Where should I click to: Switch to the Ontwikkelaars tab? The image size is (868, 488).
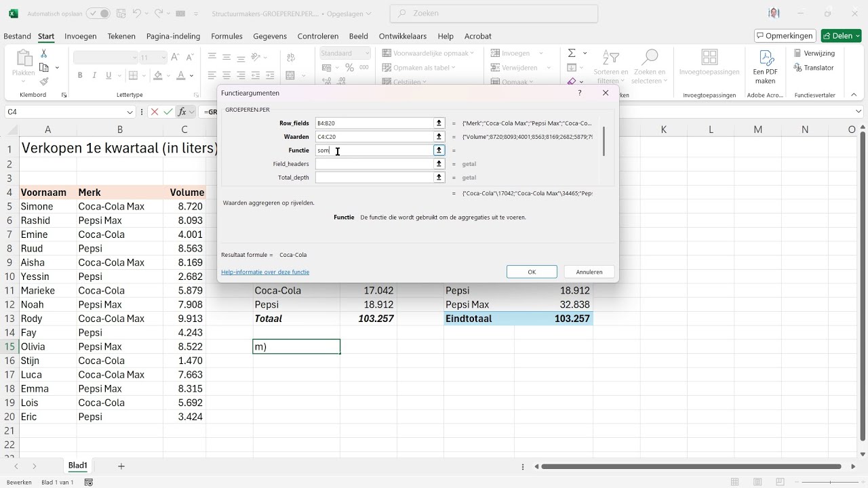403,37
